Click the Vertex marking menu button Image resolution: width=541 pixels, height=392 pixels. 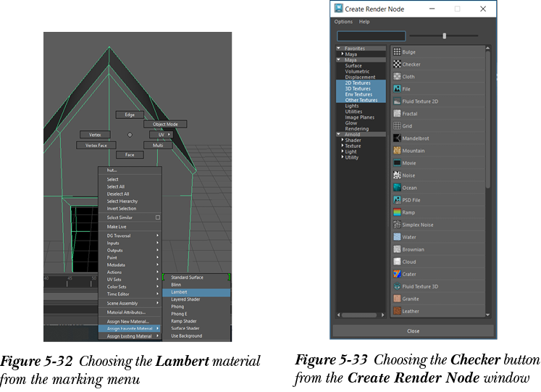(x=95, y=135)
